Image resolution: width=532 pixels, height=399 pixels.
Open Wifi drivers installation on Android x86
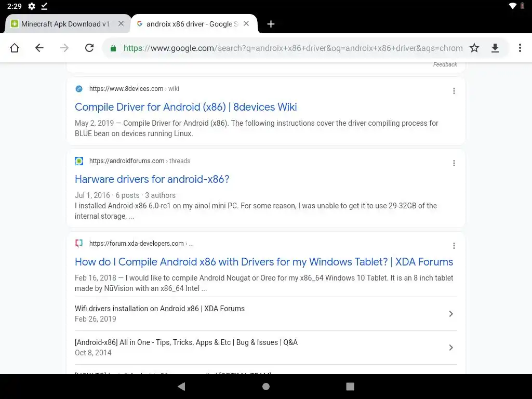pyautogui.click(x=159, y=309)
